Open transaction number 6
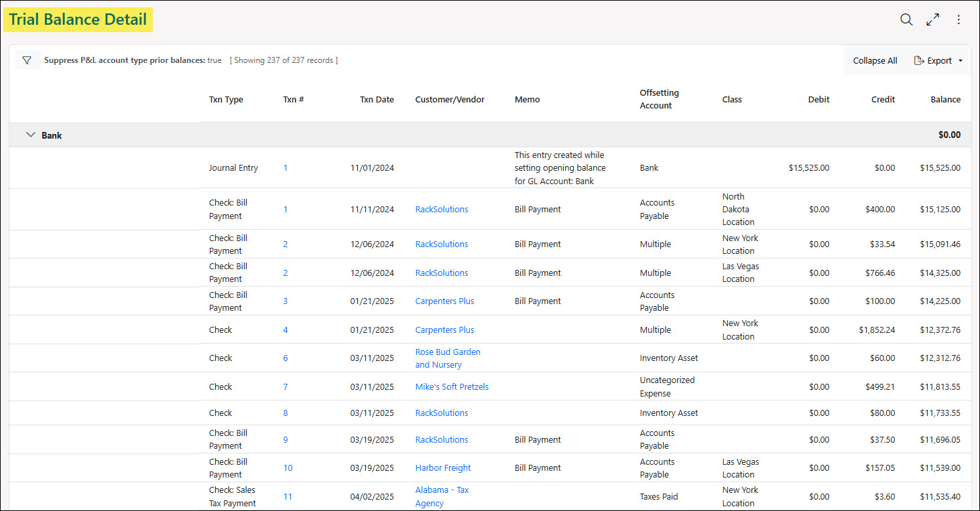This screenshot has width=980, height=511. tap(286, 358)
